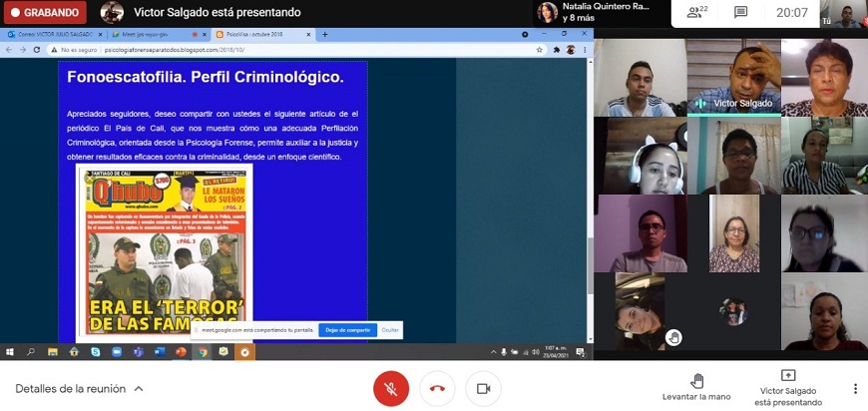Open the network icon in the system tray
This screenshot has width=868, height=411.
pyautogui.click(x=524, y=352)
